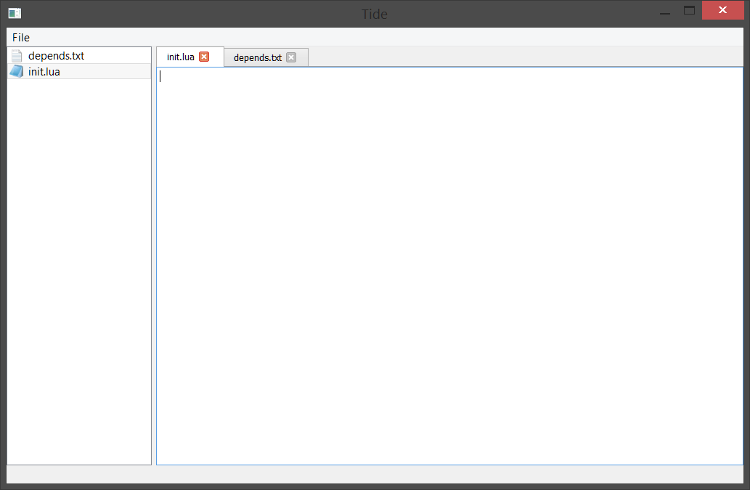Click the init.lua file icon in sidebar
The height and width of the screenshot is (490, 750).
coord(17,72)
